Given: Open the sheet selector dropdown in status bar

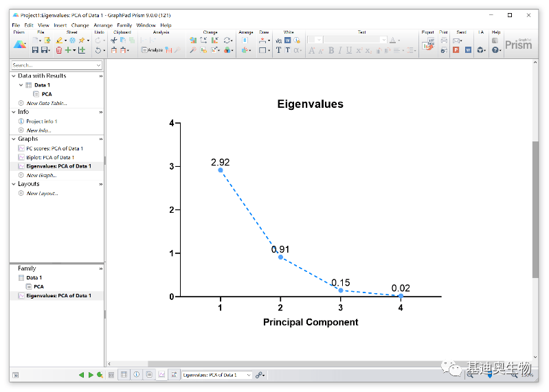Looking at the screenshot, I should (248, 375).
